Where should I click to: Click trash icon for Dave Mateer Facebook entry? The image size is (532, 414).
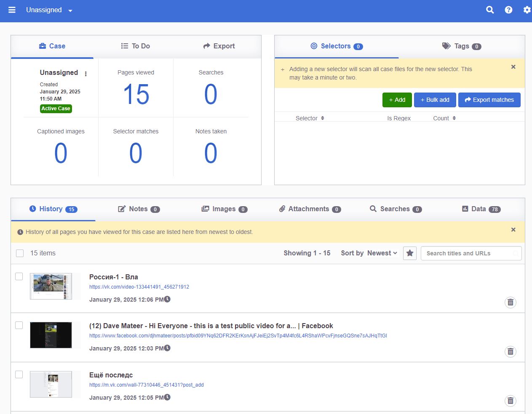(x=510, y=351)
